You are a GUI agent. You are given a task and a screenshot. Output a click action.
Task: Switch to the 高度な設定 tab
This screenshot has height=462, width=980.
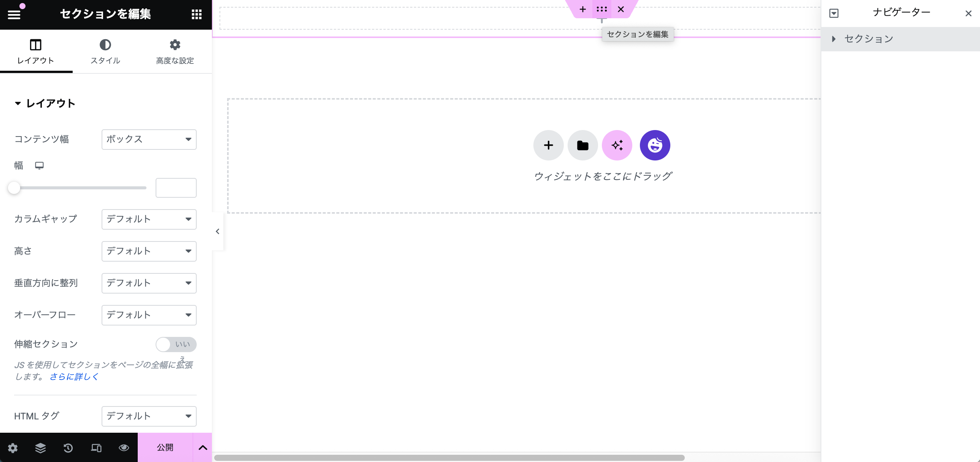click(175, 51)
